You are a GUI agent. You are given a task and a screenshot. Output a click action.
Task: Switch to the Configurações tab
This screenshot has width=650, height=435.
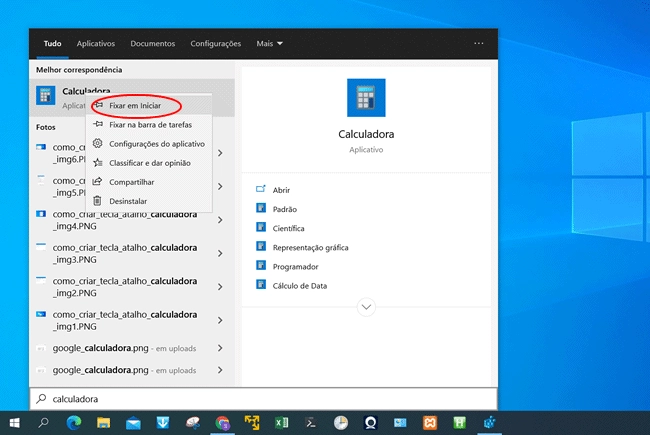pyautogui.click(x=216, y=44)
